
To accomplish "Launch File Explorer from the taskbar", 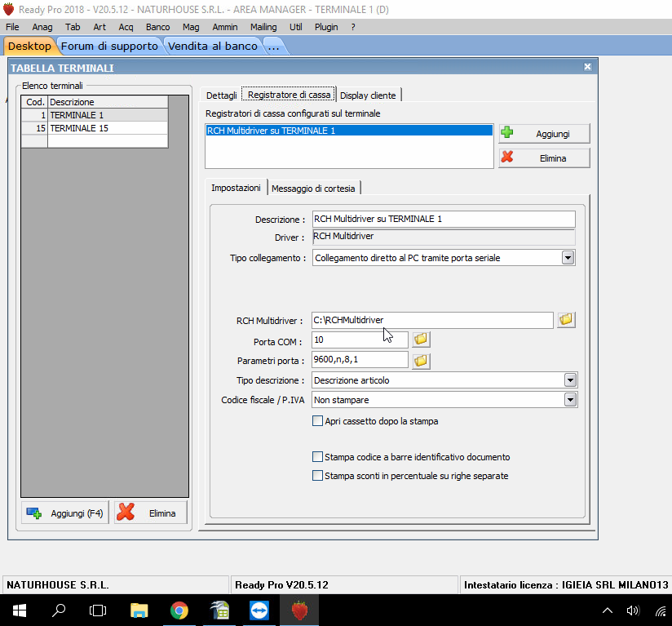I will point(139,610).
